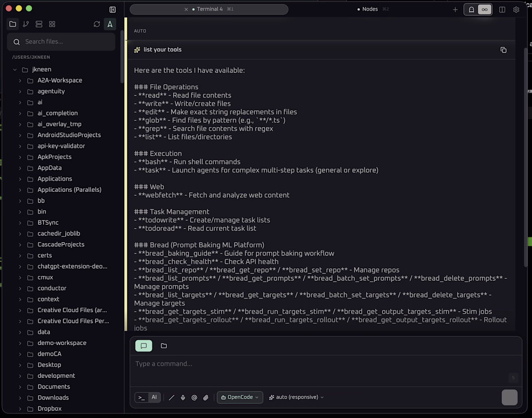This screenshot has width=532, height=418.
Task: Toggle the infinity mode button
Action: point(485,9)
